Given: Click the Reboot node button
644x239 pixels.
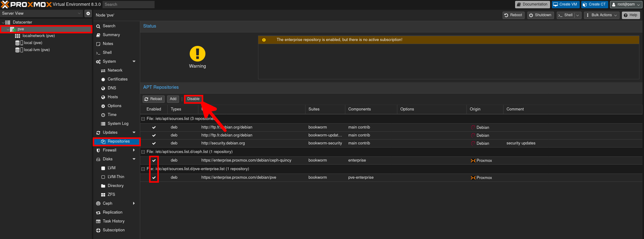Looking at the screenshot, I should (x=513, y=15).
